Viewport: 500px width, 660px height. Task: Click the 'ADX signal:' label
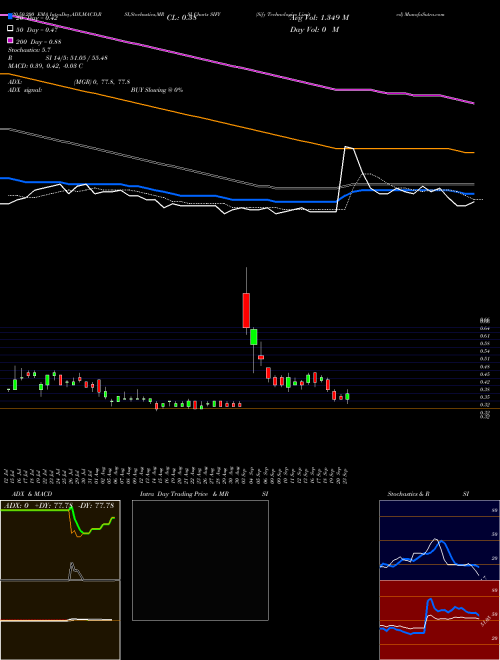[25, 90]
